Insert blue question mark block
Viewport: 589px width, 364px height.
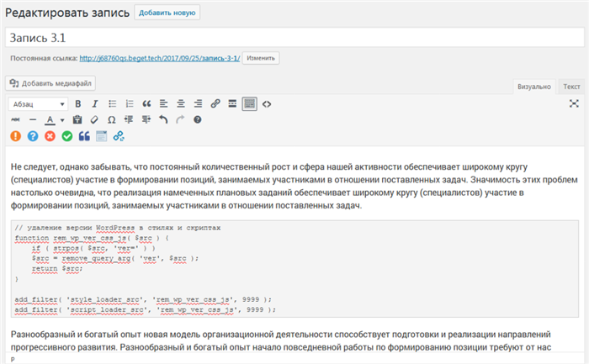[33, 136]
